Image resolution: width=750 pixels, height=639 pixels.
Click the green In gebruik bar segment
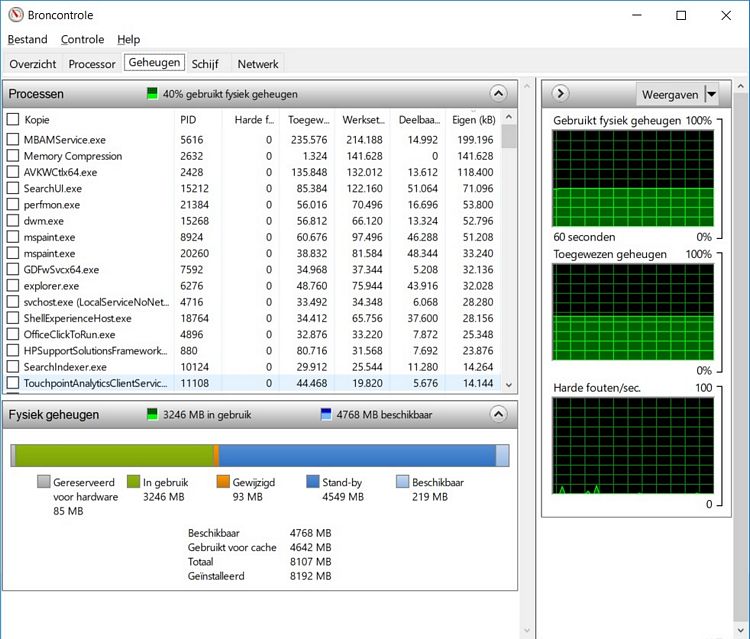114,455
